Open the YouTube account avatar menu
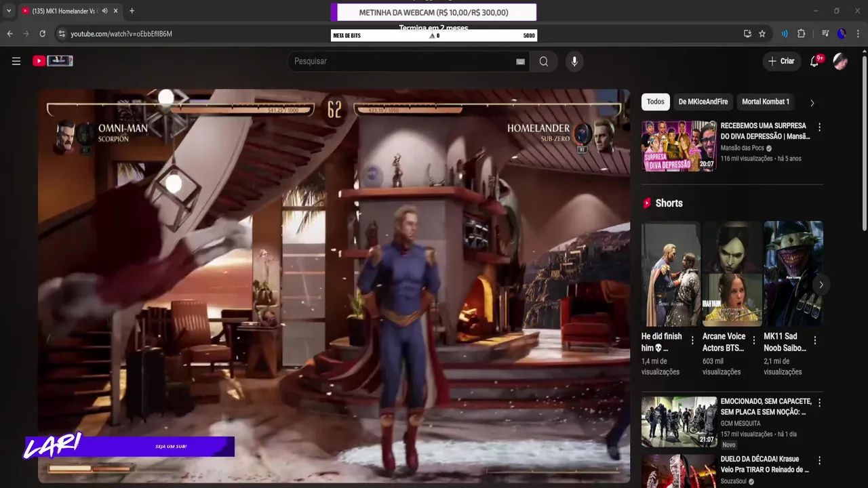868x488 pixels. [x=840, y=61]
